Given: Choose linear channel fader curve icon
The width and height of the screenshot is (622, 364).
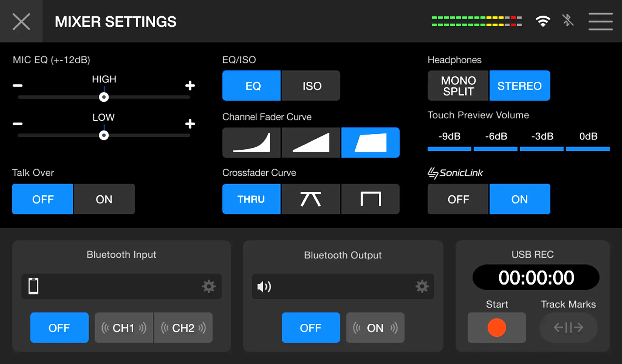Looking at the screenshot, I should [x=311, y=143].
